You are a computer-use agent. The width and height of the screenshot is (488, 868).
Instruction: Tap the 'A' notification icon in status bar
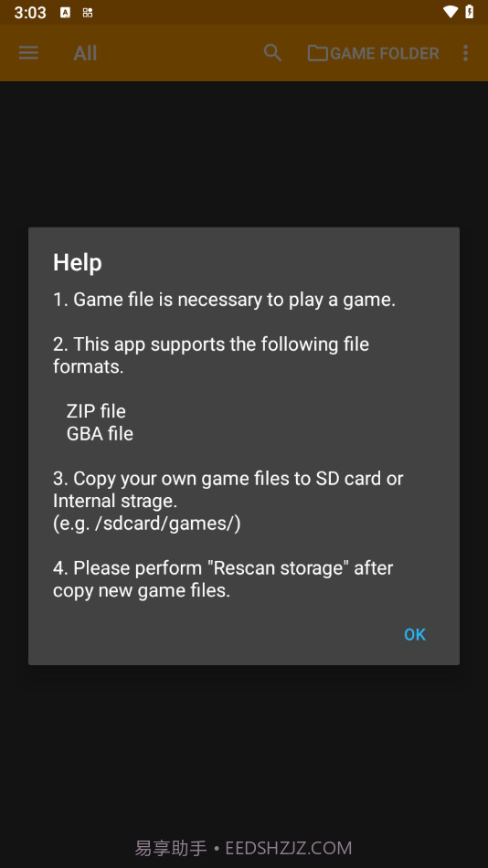(66, 13)
